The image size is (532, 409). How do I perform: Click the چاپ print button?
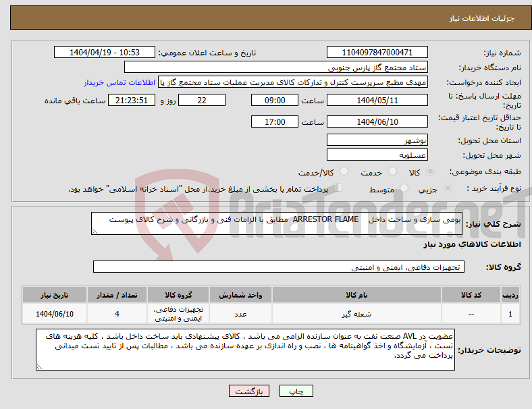pos(296,391)
